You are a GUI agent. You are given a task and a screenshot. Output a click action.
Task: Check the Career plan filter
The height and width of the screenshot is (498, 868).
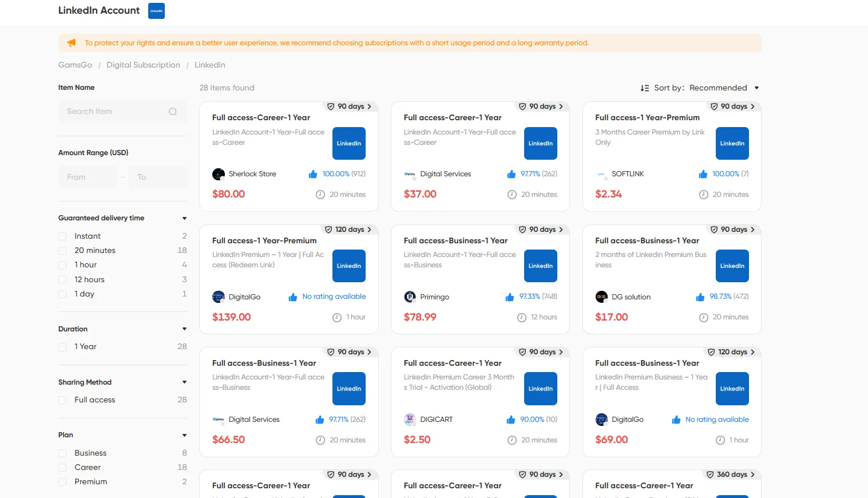[62, 467]
